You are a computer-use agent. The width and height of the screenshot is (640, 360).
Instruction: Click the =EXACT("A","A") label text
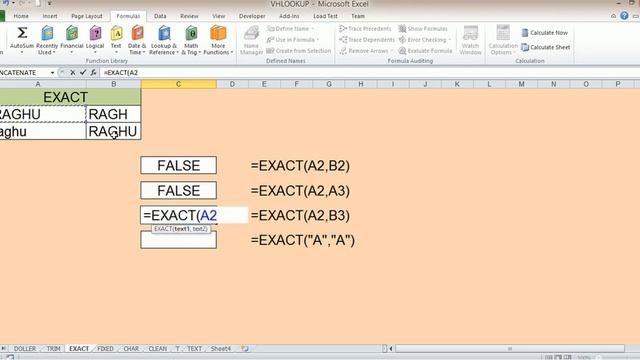(303, 240)
